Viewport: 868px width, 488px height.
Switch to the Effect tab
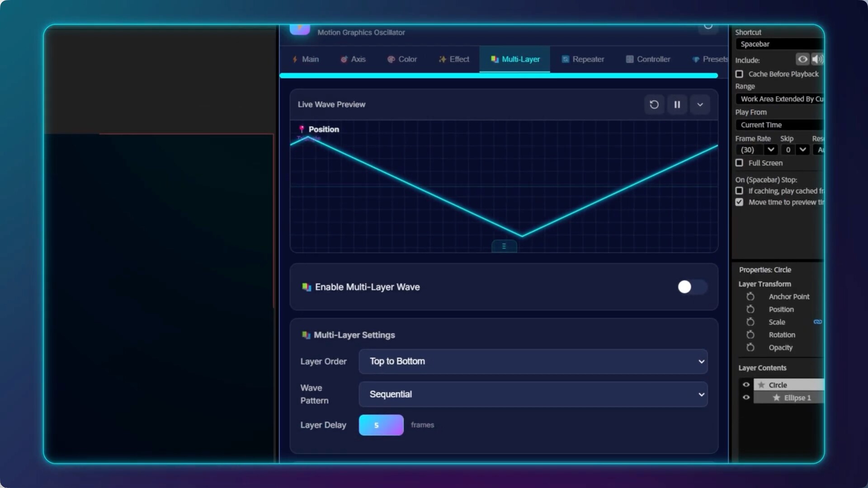tap(454, 59)
